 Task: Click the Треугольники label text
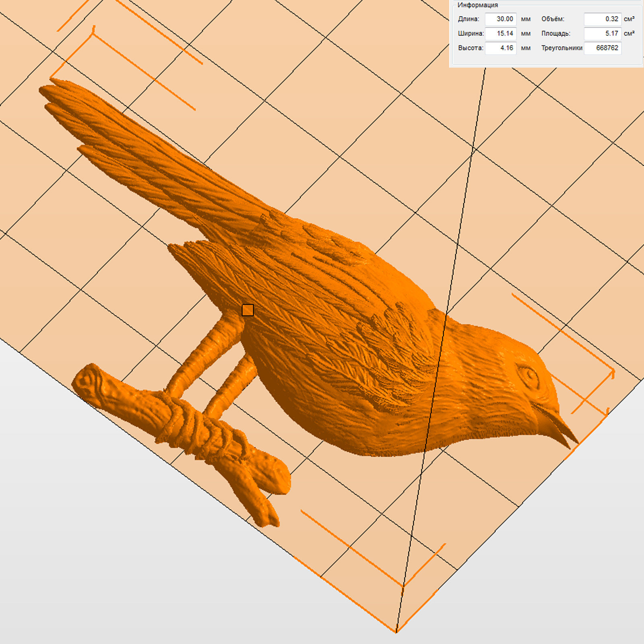click(x=561, y=48)
